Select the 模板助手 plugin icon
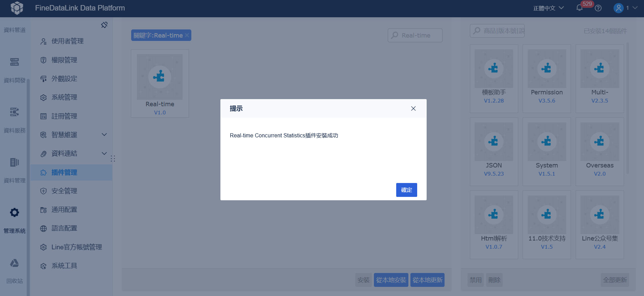The width and height of the screenshot is (644, 296). click(x=494, y=69)
